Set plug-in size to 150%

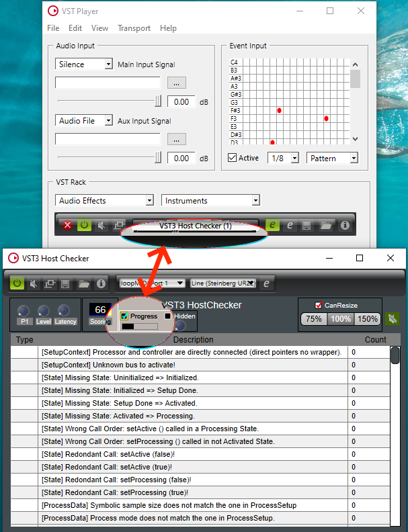[367, 319]
